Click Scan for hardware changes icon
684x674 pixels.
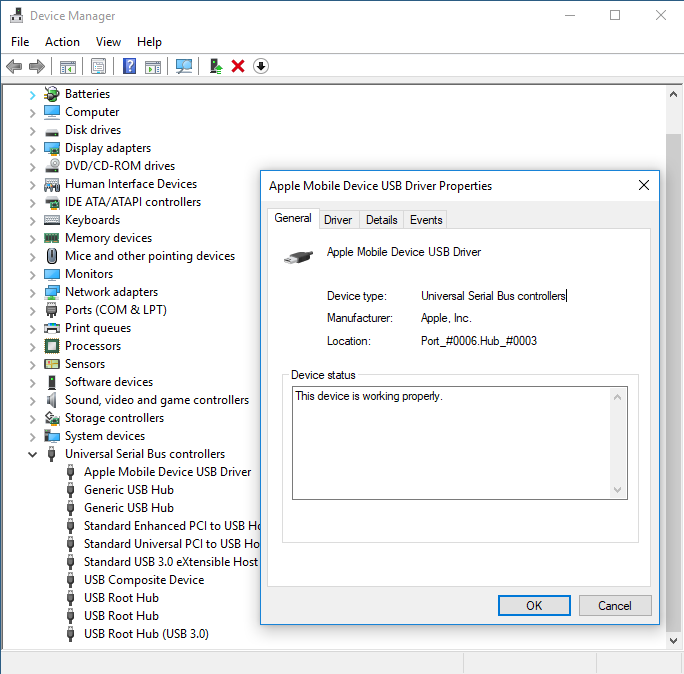(x=183, y=66)
